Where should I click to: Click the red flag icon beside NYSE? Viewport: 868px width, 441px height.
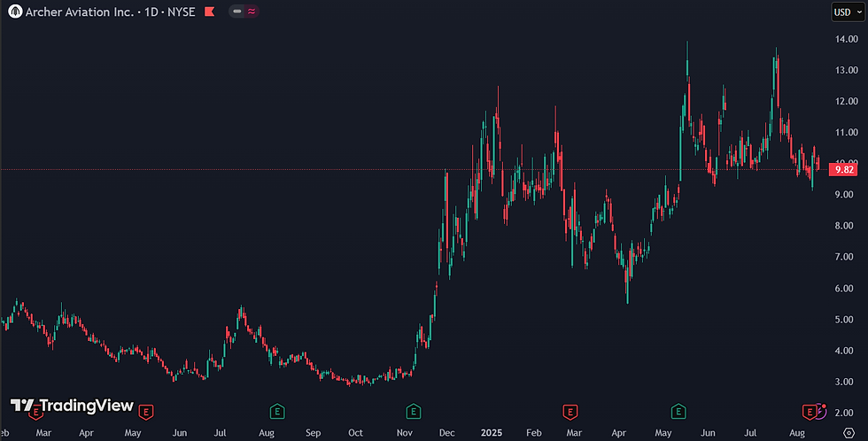point(209,12)
